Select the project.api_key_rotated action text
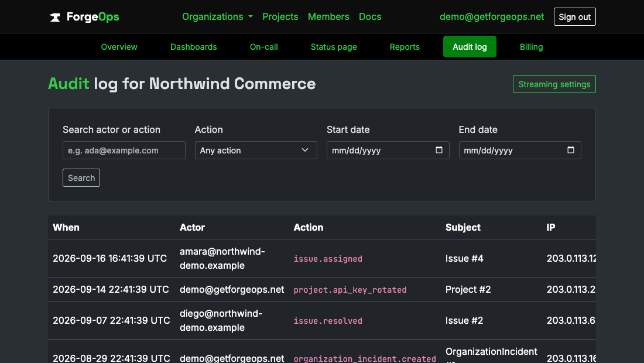The width and height of the screenshot is (644, 363). (x=350, y=290)
